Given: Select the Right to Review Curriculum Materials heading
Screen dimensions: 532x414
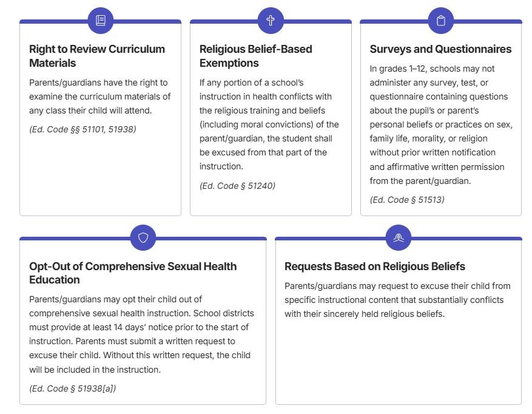Looking at the screenshot, I should coord(97,56).
